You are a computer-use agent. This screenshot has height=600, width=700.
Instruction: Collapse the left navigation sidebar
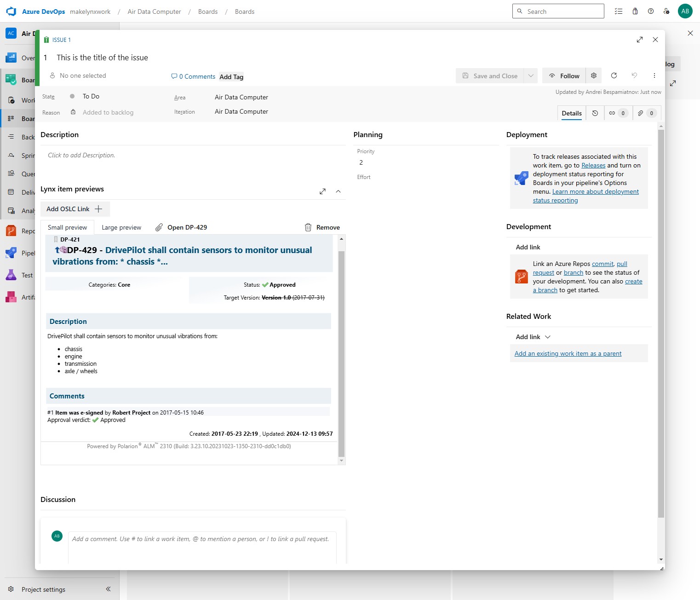click(108, 589)
